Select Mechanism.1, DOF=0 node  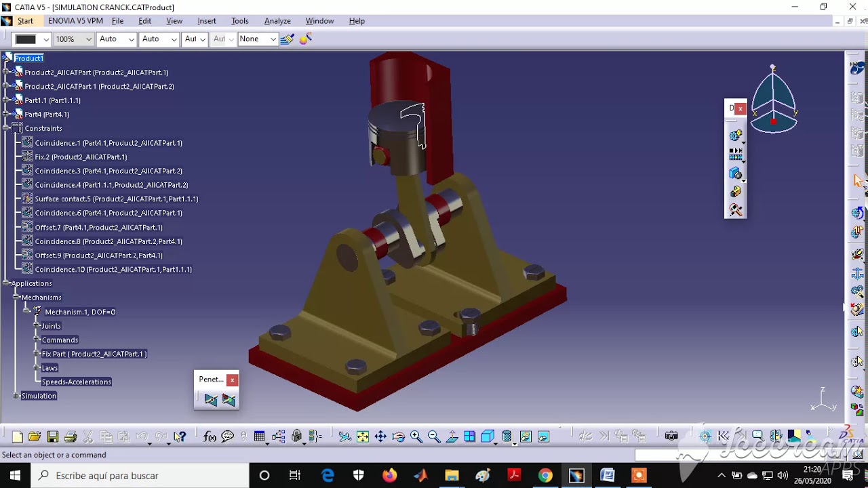[80, 312]
